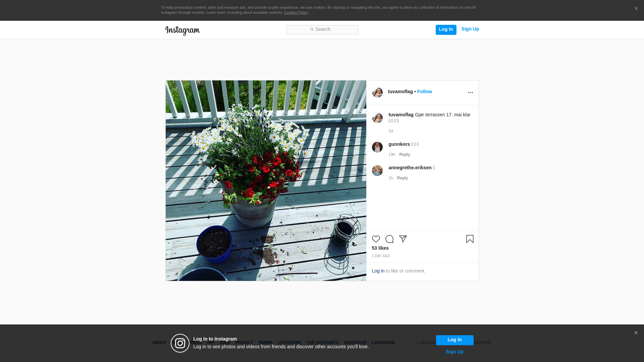Open annegrethe.eriksen profile avatar
Viewport: 644px width, 362px height.
(x=377, y=171)
